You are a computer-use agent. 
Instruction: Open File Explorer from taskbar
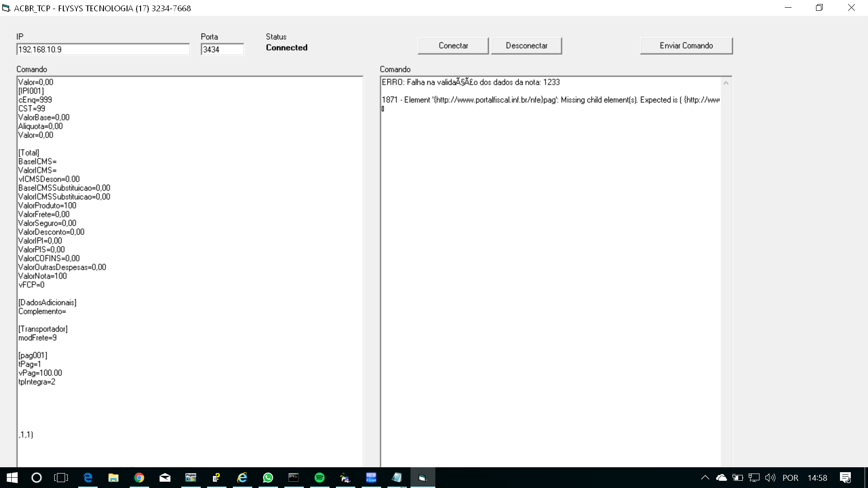click(x=113, y=478)
